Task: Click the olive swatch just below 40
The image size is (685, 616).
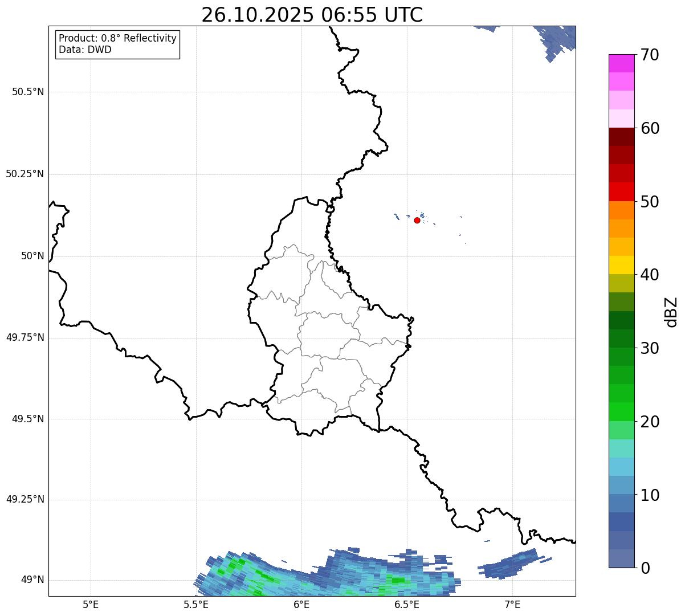Action: point(622,284)
